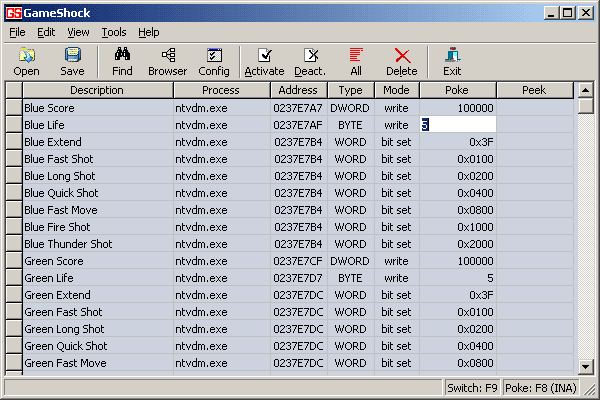This screenshot has height=400, width=600.
Task: Open the Config settings icon
Action: click(214, 61)
